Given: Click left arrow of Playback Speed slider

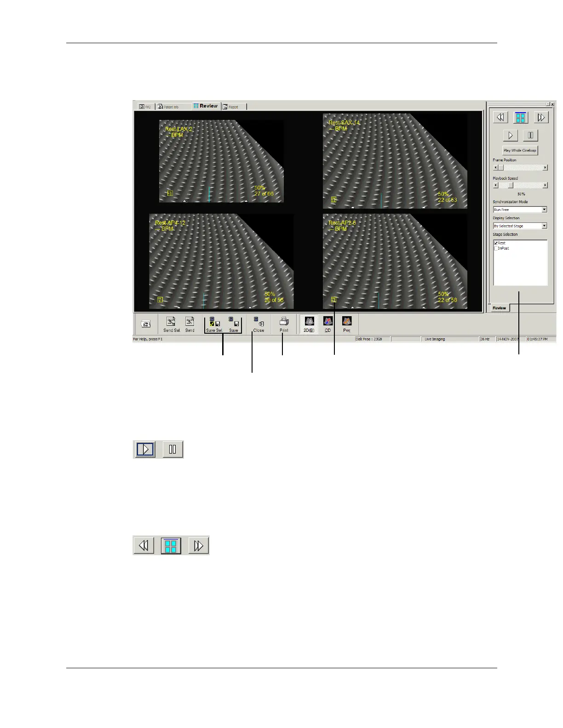Looking at the screenshot, I should pyautogui.click(x=495, y=185).
